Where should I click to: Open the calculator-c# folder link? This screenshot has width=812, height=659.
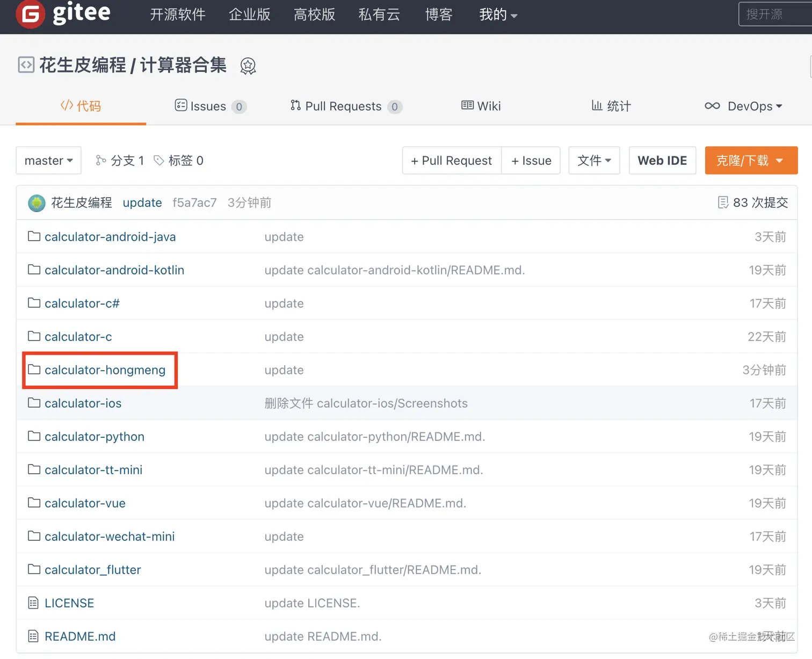[x=82, y=303]
